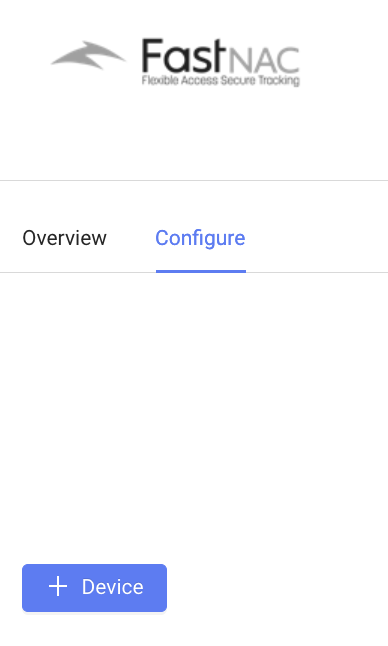This screenshot has height=646, width=388.
Task: Click the gray FastNAC swoosh logo icon
Action: (88, 55)
